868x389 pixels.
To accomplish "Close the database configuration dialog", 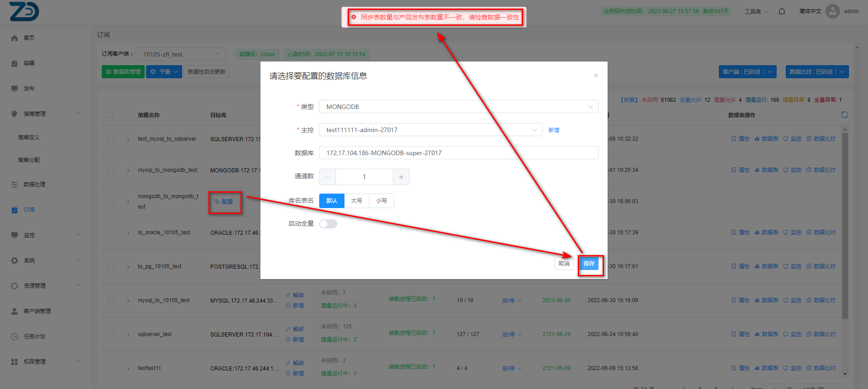I will pyautogui.click(x=595, y=76).
